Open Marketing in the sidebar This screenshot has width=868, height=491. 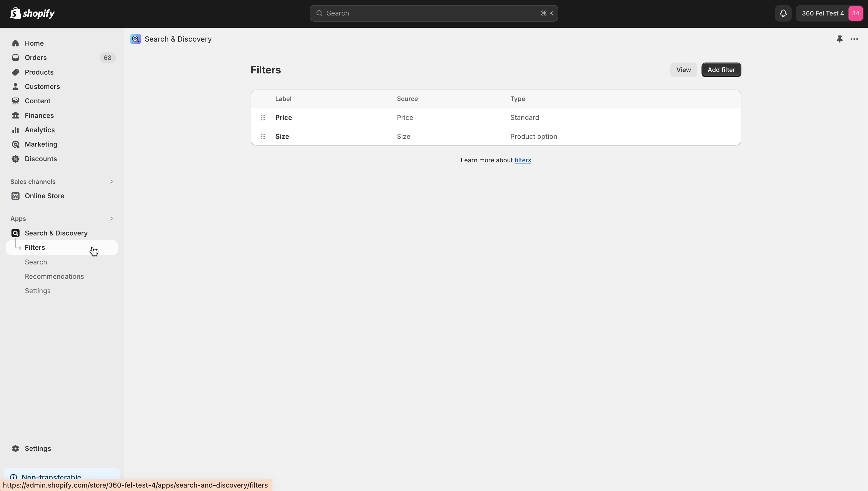(x=62, y=144)
